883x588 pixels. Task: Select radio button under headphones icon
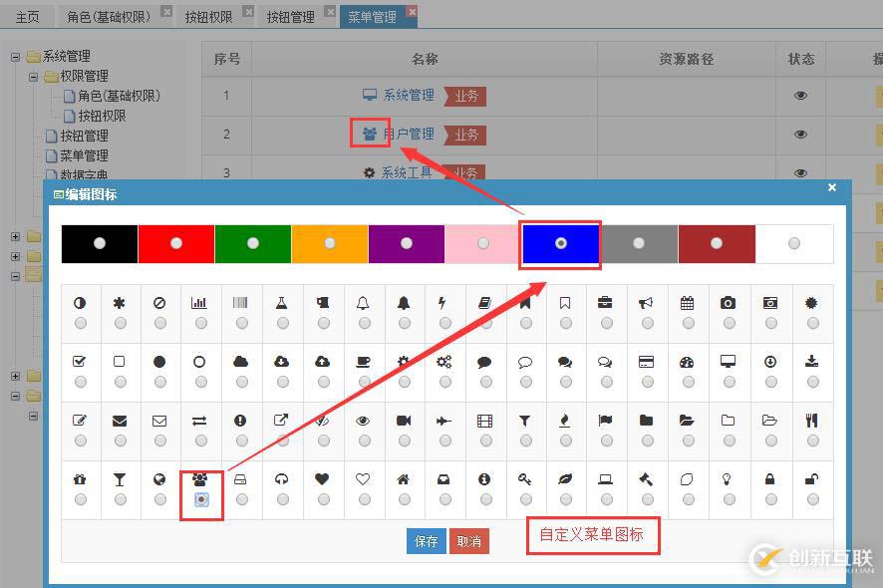(283, 499)
